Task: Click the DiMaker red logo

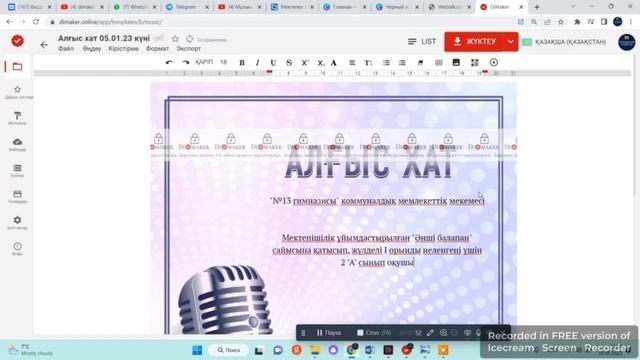Action: point(17,41)
